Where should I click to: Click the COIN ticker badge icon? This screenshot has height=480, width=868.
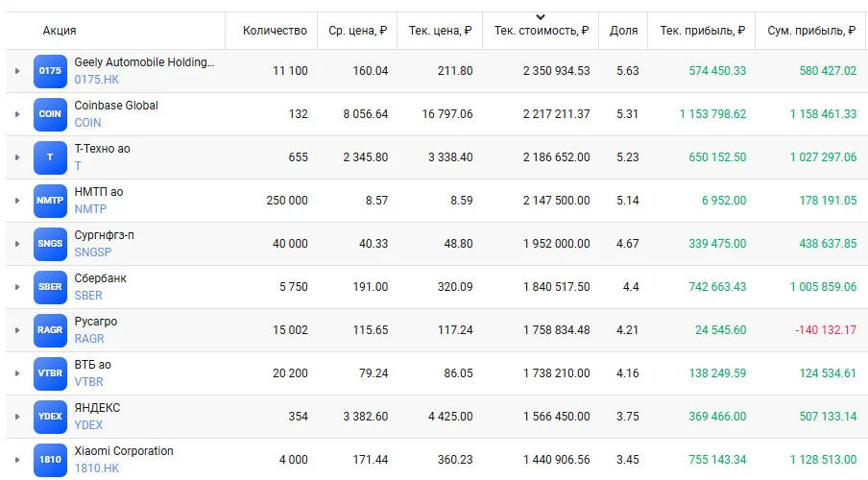(x=50, y=114)
